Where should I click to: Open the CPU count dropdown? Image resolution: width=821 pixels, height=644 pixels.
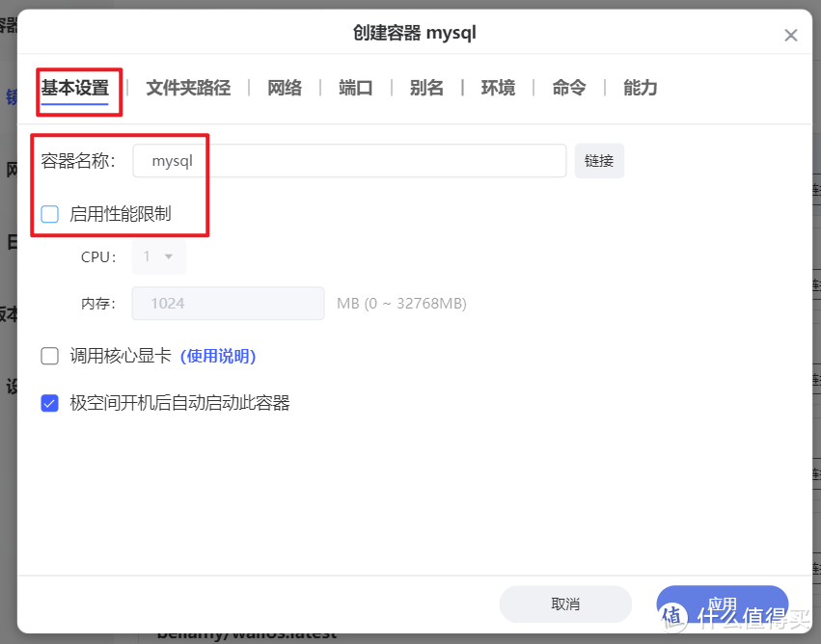tap(158, 256)
